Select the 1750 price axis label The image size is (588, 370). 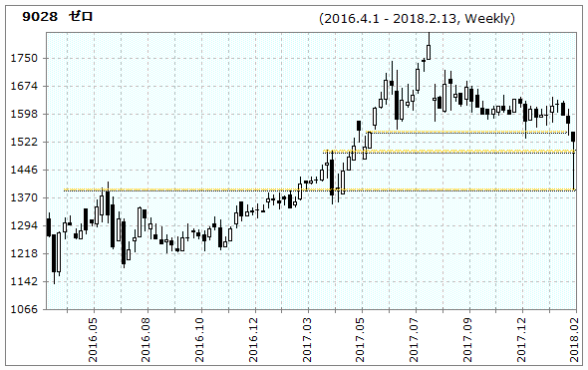coord(24,58)
